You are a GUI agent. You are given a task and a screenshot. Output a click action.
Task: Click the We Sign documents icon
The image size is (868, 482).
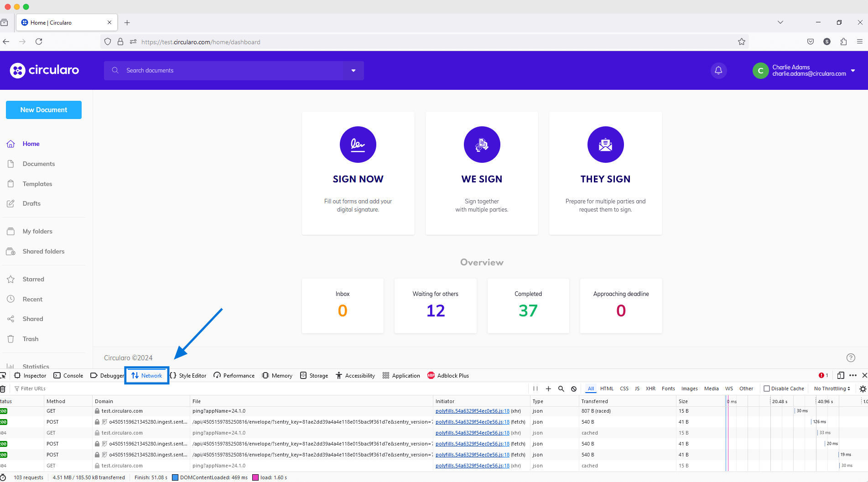pyautogui.click(x=482, y=145)
